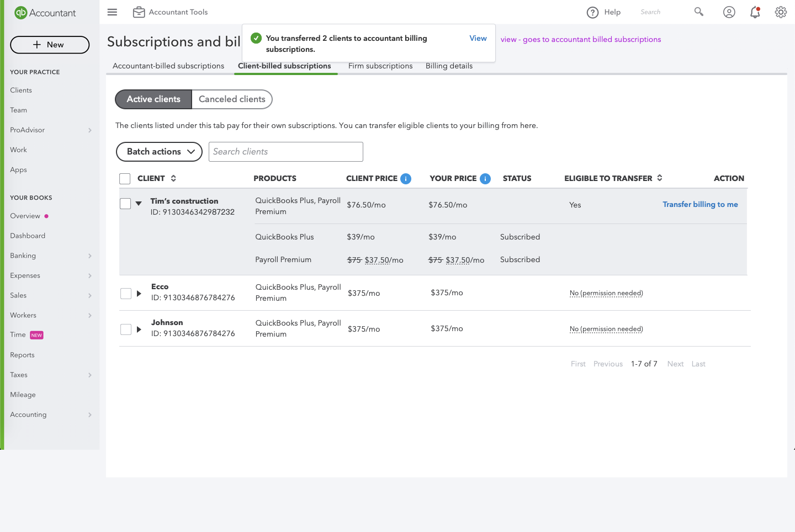795x532 pixels.
Task: Sort by the Client column arrows
Action: pyautogui.click(x=173, y=178)
